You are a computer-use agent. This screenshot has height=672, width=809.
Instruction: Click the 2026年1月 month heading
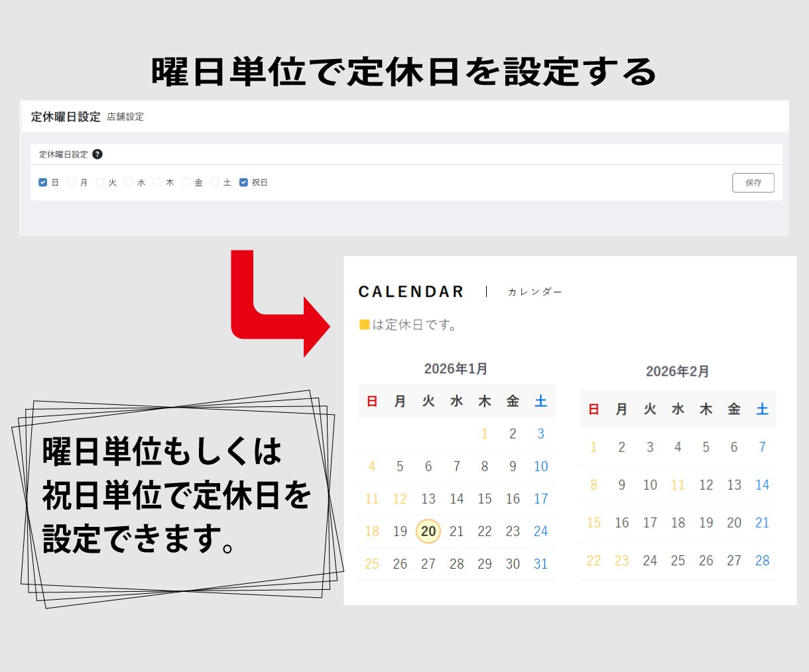click(456, 368)
